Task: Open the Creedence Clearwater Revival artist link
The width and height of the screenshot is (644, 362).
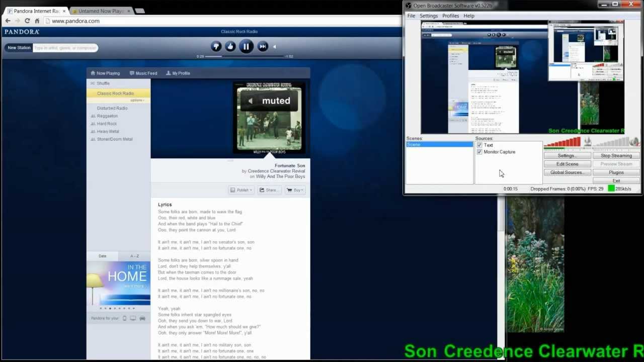Action: pos(276,171)
